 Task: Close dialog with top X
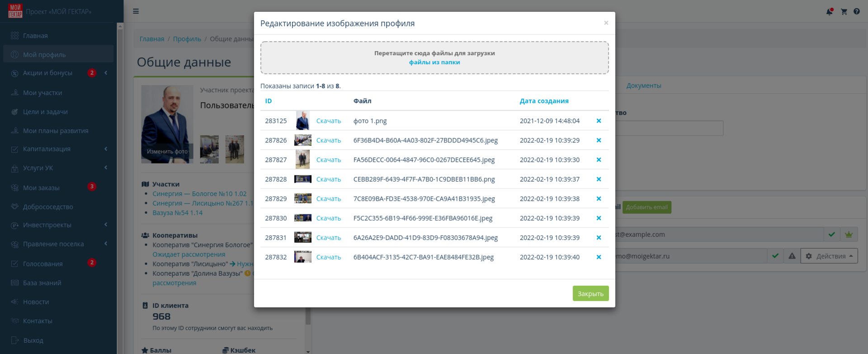[x=606, y=23]
